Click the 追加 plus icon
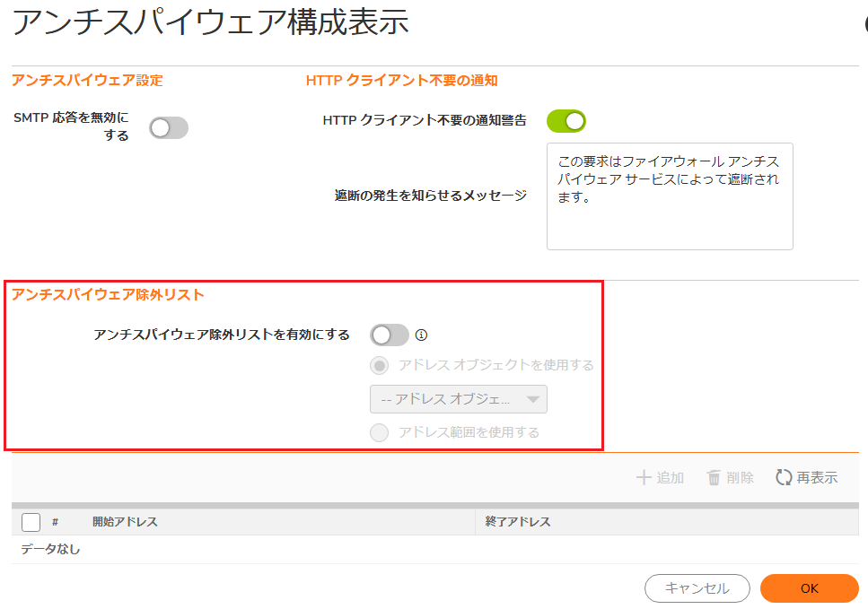 coord(644,477)
